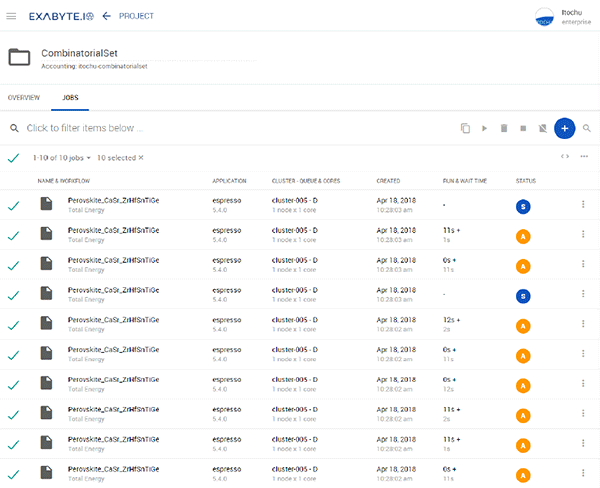Click file icon of 11s + 1s job from 10:28:02
Screen dimensions: 600x488
click(x=46, y=442)
